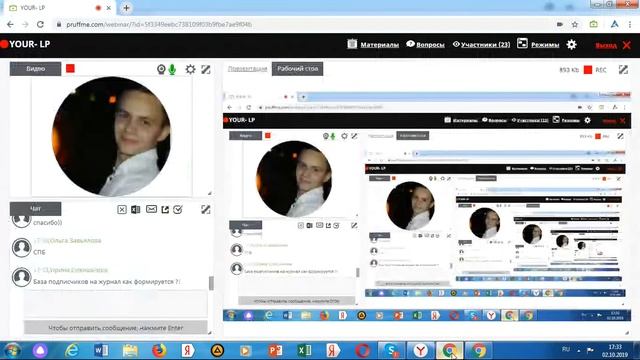640x360 pixels.
Task: Open Firefox from the taskbar
Action: 159,350
